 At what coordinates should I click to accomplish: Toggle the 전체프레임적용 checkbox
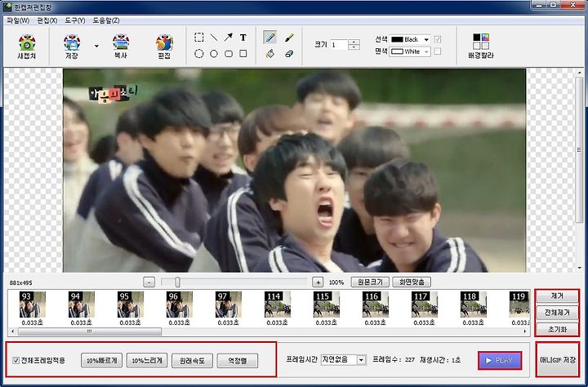coord(16,360)
